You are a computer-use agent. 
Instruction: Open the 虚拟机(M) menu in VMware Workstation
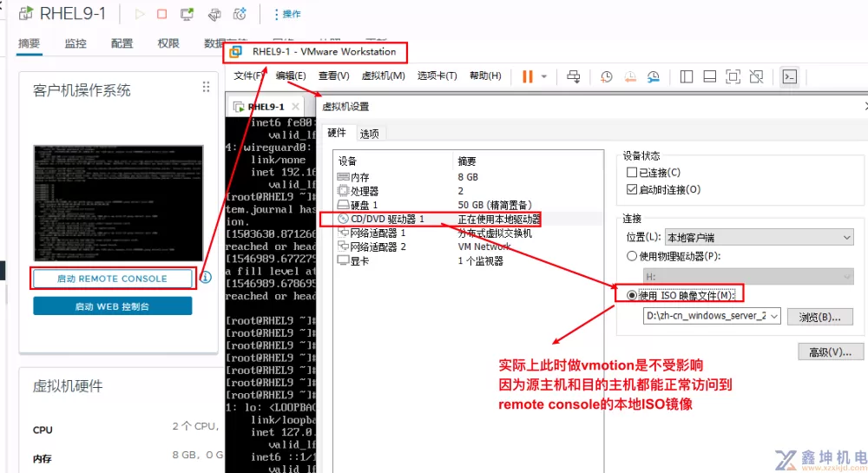(x=383, y=76)
